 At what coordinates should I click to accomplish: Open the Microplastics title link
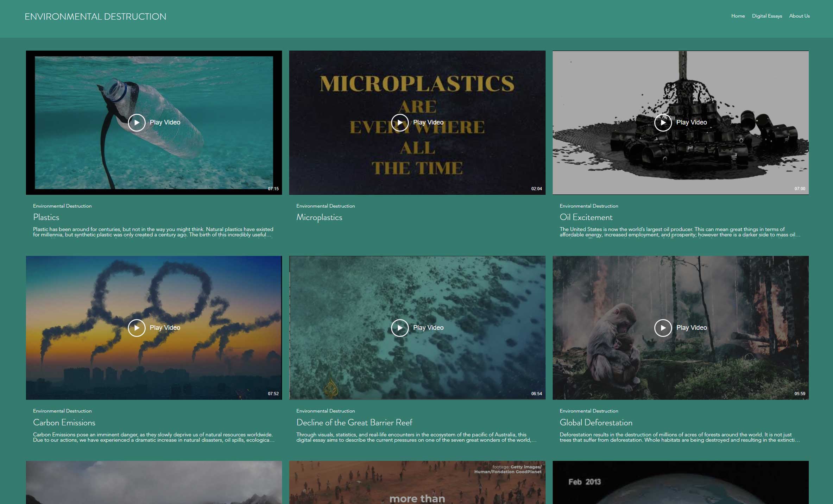(x=319, y=217)
